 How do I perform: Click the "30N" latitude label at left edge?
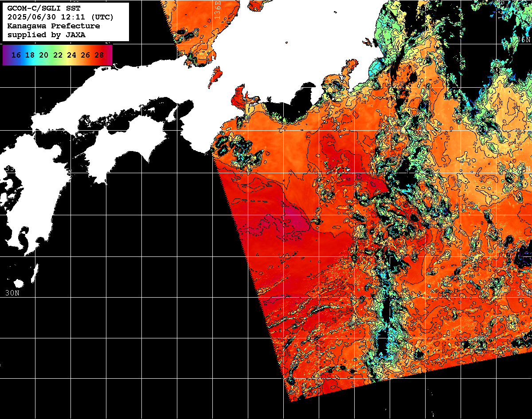click(12, 293)
